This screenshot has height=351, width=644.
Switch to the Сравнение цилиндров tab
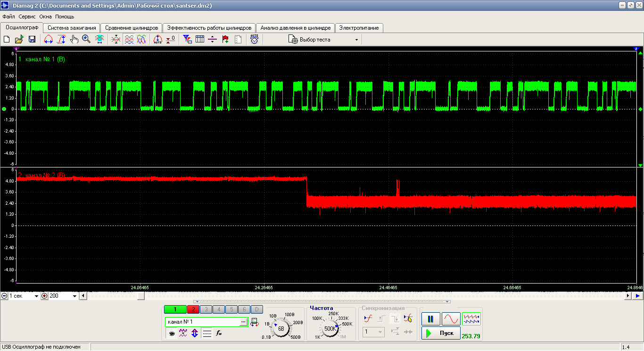132,28
